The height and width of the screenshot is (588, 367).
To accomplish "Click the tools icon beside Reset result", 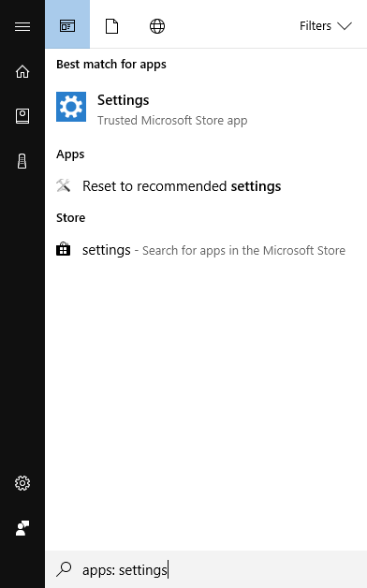I will pos(64,185).
